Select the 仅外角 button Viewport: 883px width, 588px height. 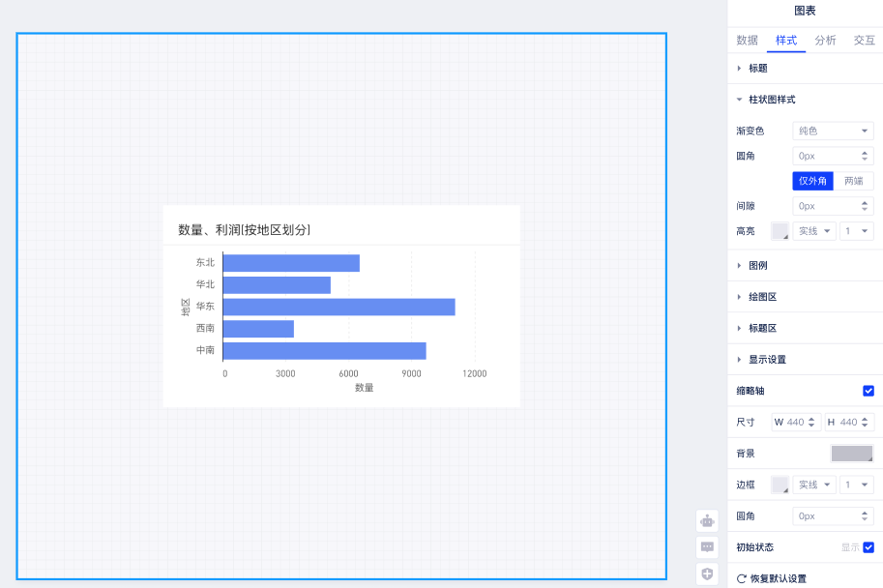coord(812,181)
